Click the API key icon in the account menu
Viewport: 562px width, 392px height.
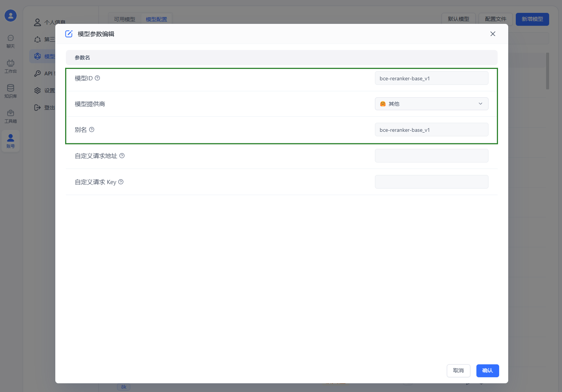click(x=37, y=73)
